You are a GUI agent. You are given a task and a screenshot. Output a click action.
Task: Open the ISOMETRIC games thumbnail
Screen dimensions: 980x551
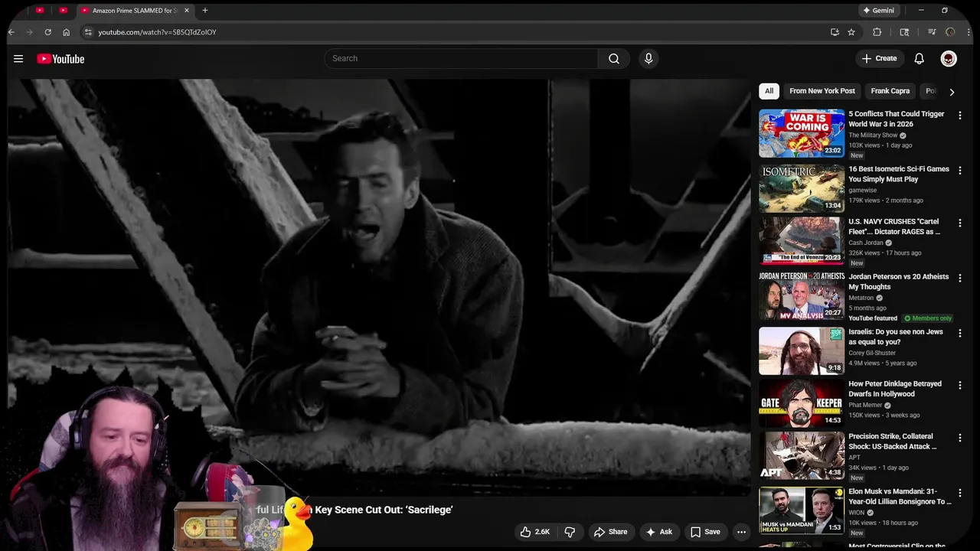tap(802, 188)
